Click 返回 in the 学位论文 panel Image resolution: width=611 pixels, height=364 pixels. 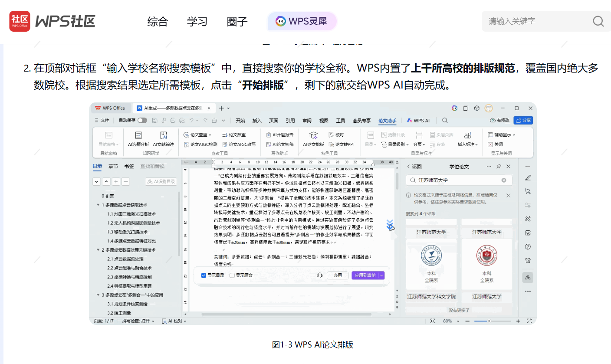pos(414,167)
